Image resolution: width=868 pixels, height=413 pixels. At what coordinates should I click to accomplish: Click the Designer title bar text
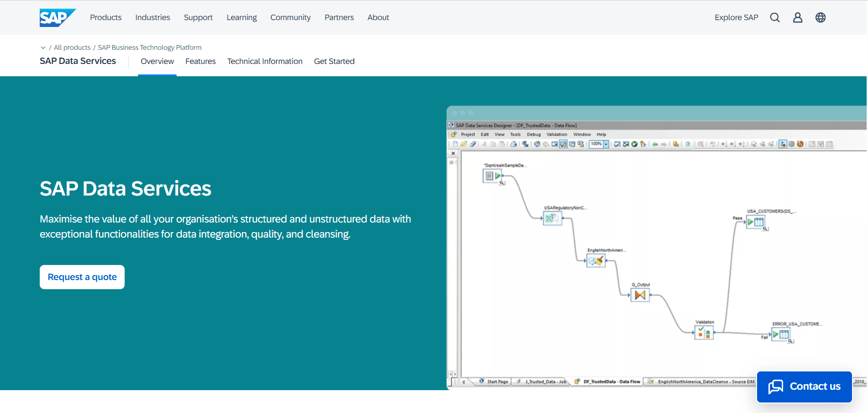click(516, 125)
